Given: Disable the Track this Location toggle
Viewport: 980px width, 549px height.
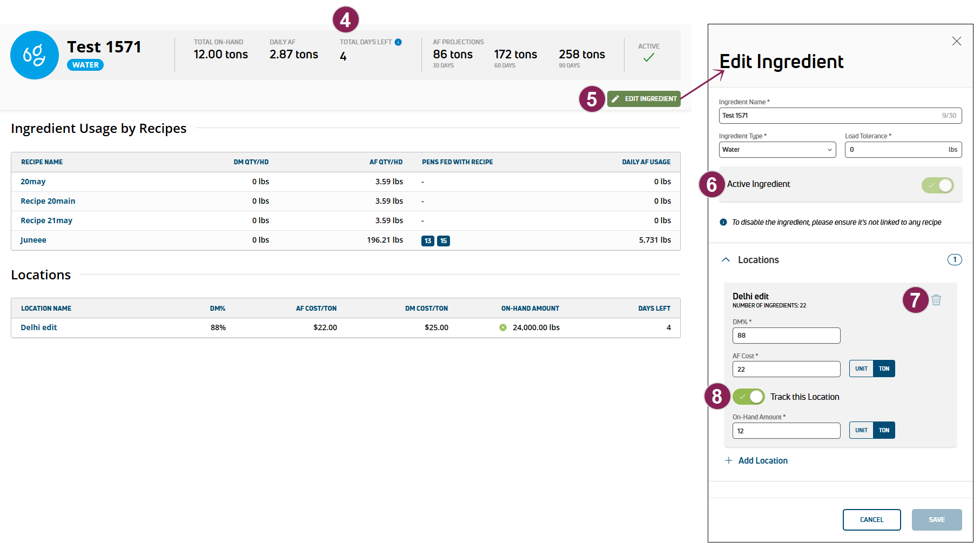Looking at the screenshot, I should (x=749, y=397).
